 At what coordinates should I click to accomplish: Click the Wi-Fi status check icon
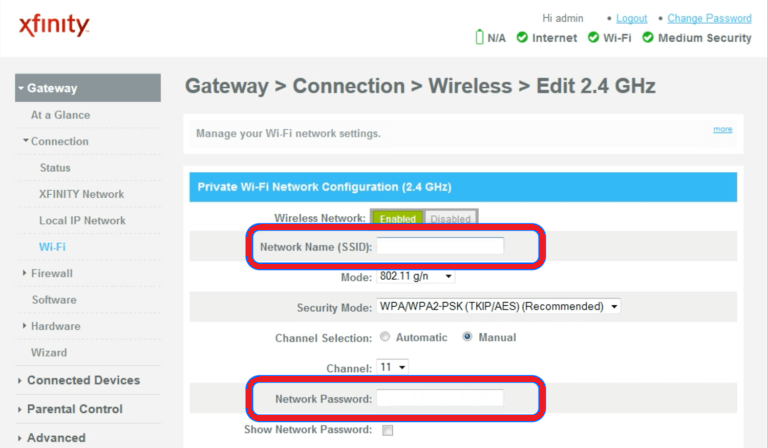click(594, 38)
